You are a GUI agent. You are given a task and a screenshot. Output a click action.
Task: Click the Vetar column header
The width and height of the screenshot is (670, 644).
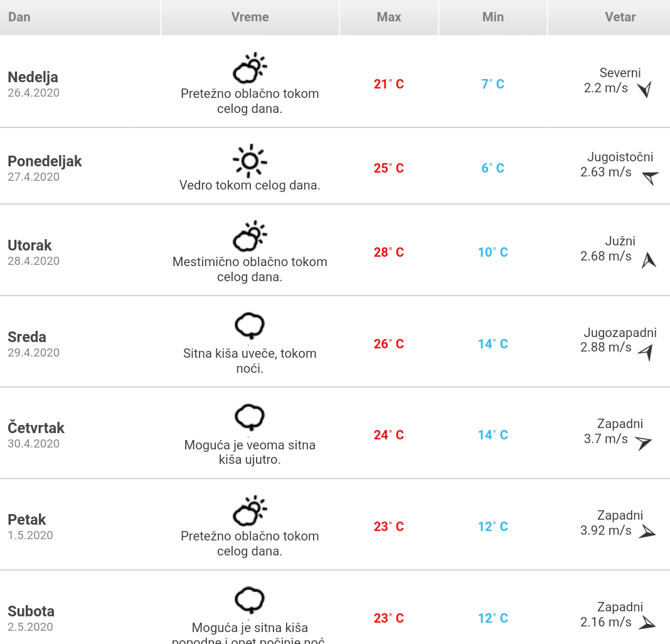pyautogui.click(x=620, y=17)
